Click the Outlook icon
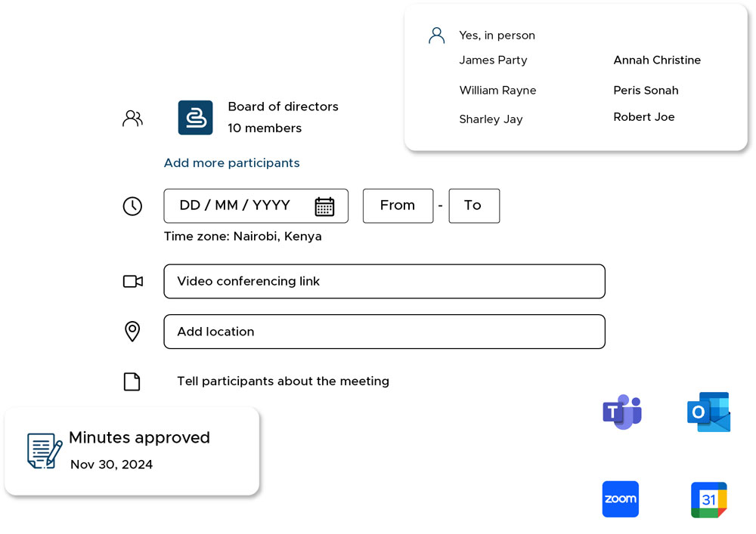Image resolution: width=756 pixels, height=534 pixels. tap(708, 412)
